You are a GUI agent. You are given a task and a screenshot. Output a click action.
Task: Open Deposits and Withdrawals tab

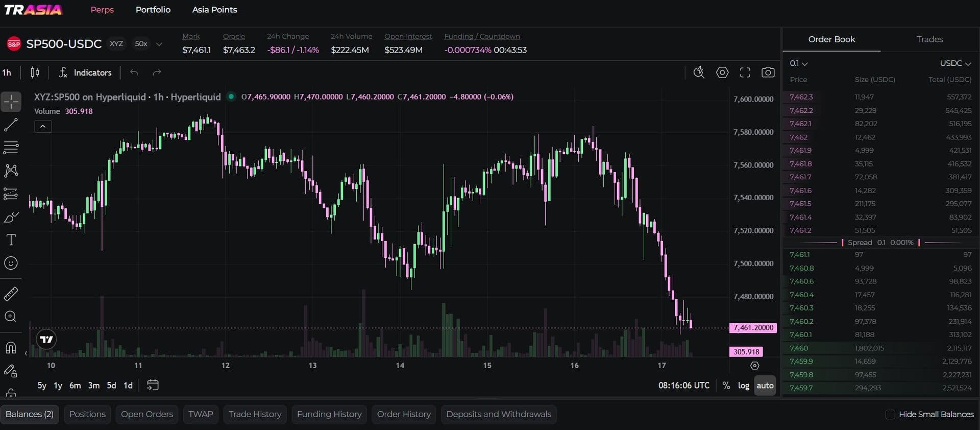point(499,414)
